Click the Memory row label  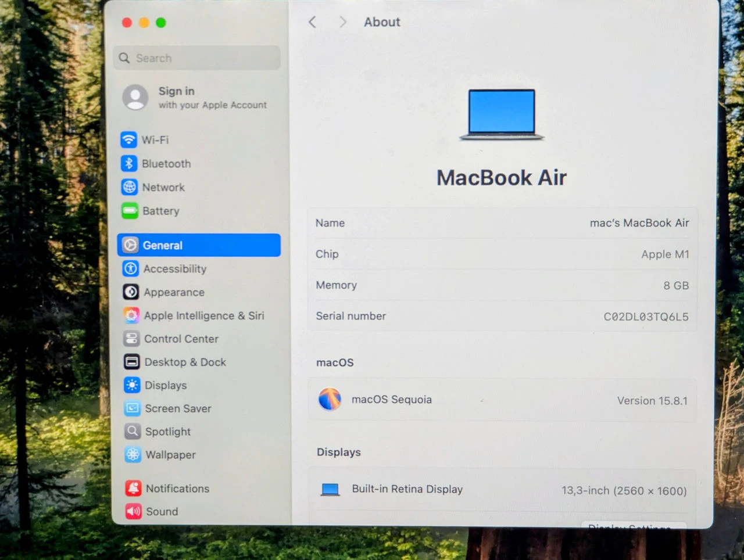pyautogui.click(x=337, y=285)
